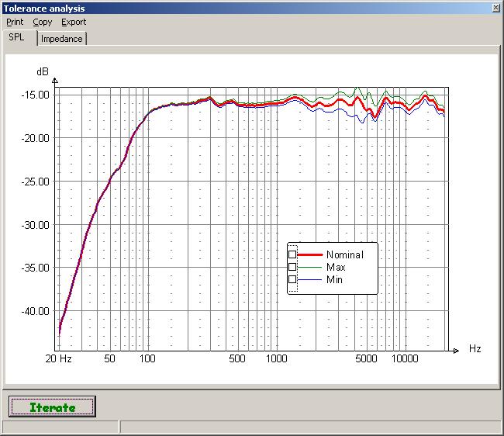Close the Tolerance analysis window
The height and width of the screenshot is (436, 504).
(496, 8)
